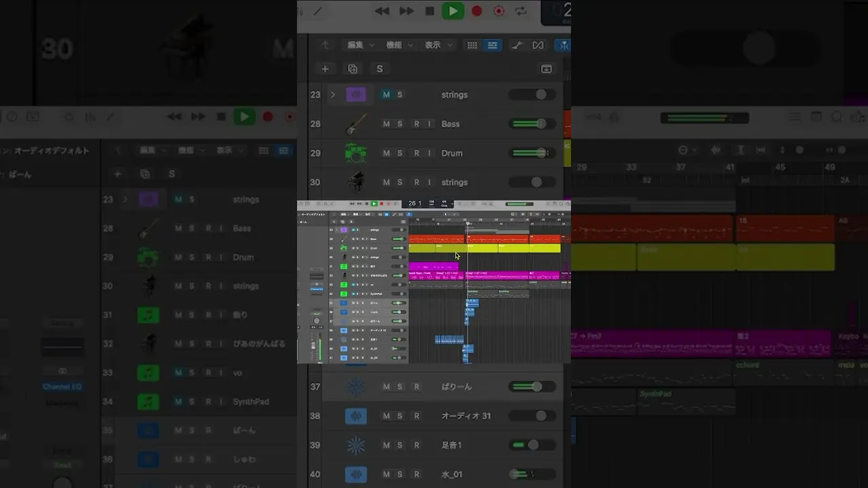Solo the Drum track
The image size is (868, 488).
(399, 153)
